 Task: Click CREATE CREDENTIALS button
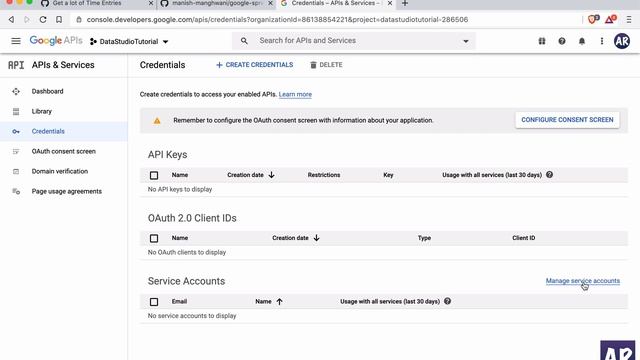(254, 65)
